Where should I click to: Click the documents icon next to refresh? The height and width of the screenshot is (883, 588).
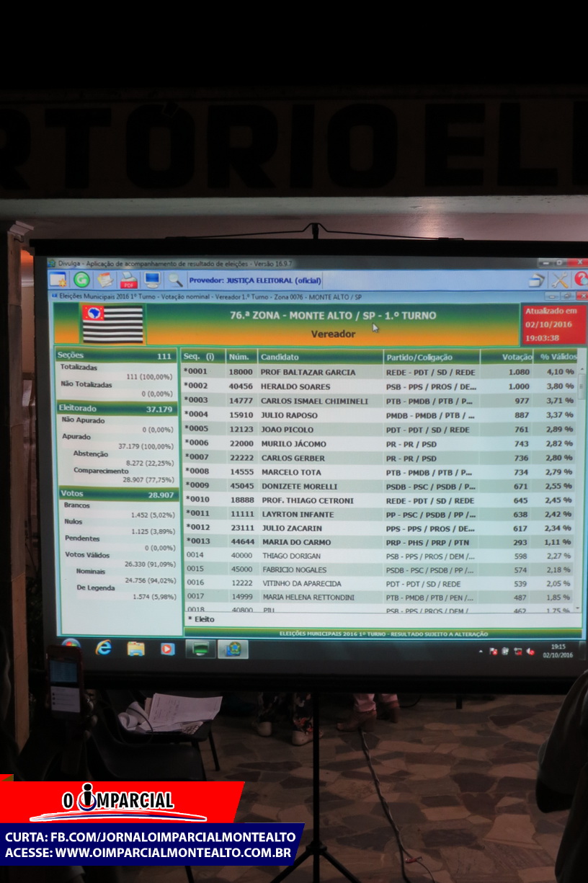[x=105, y=280]
